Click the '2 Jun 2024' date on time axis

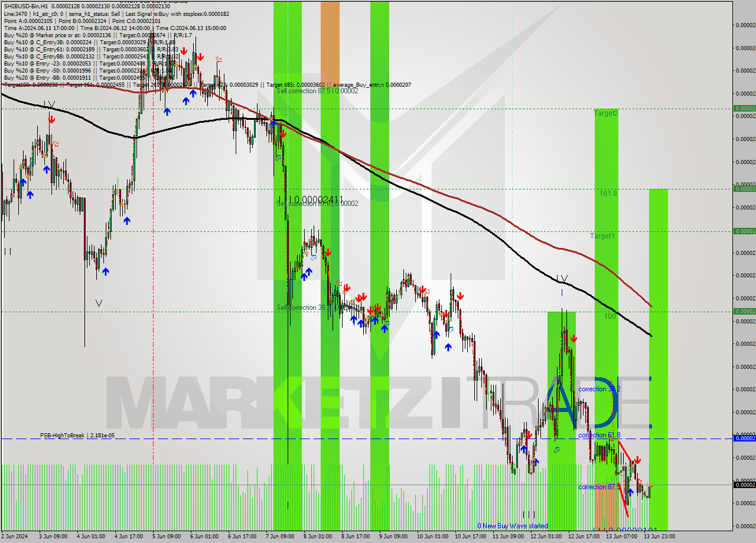[15, 537]
